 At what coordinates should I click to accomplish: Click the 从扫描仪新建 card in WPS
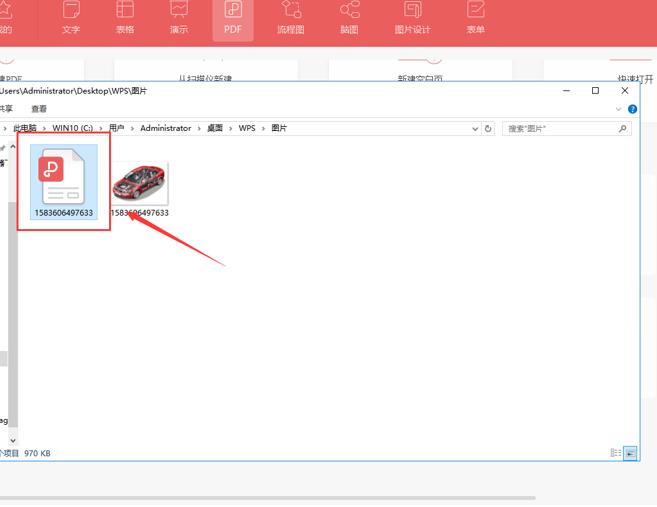point(206,70)
